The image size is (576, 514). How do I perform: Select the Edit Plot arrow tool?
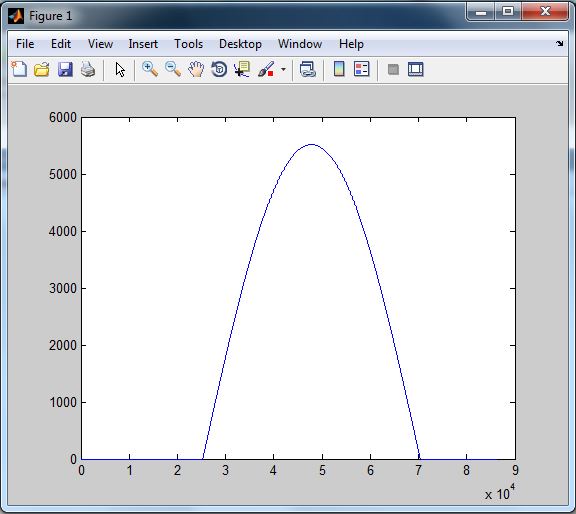[120, 69]
